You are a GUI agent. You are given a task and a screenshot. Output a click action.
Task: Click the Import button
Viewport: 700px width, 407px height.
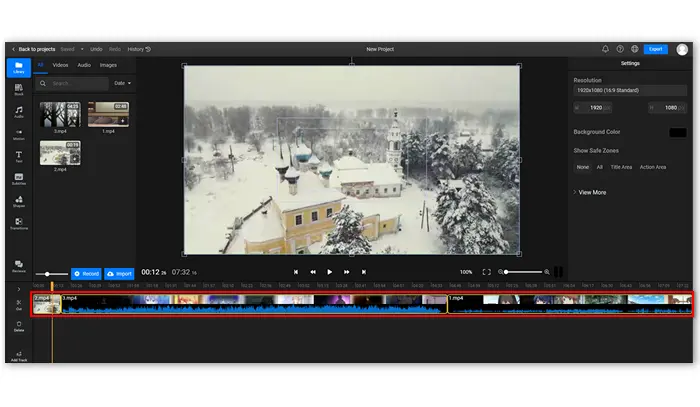(119, 274)
